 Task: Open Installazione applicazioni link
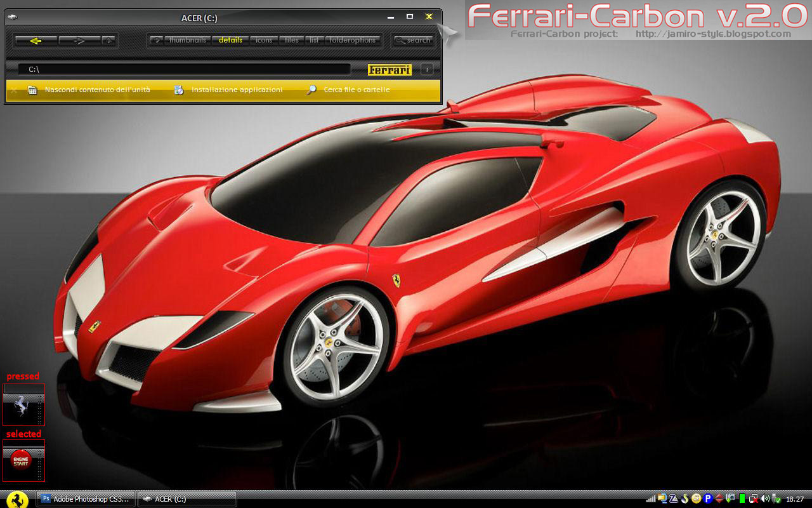click(x=237, y=90)
